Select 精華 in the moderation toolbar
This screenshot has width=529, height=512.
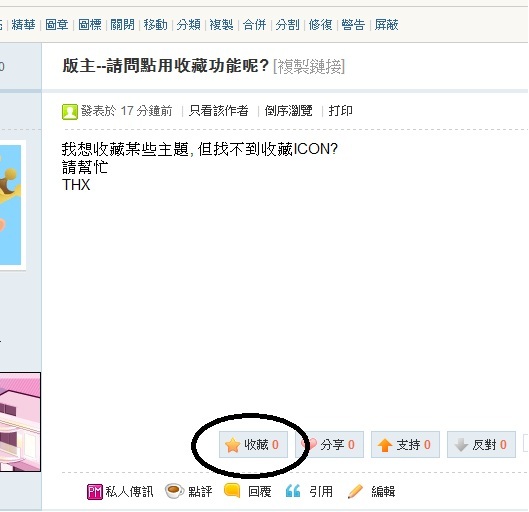coord(23,25)
